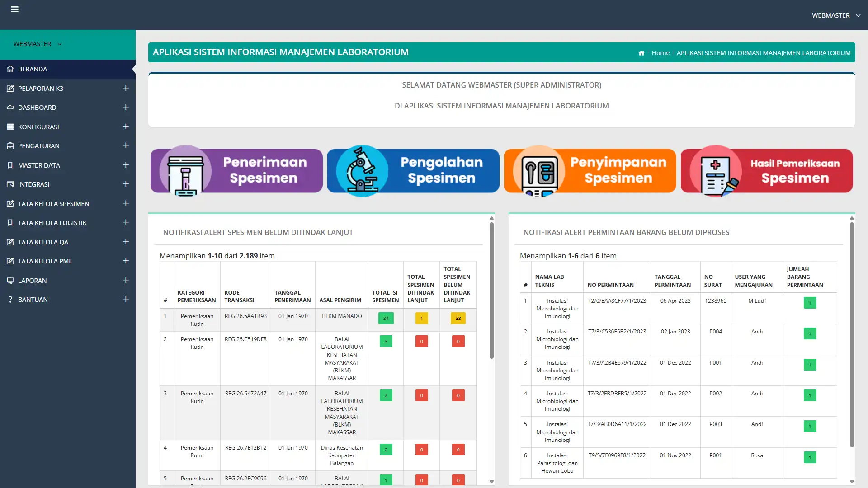Expand the Tata Kelola Spesimen submenu
868x488 pixels.
(126, 203)
